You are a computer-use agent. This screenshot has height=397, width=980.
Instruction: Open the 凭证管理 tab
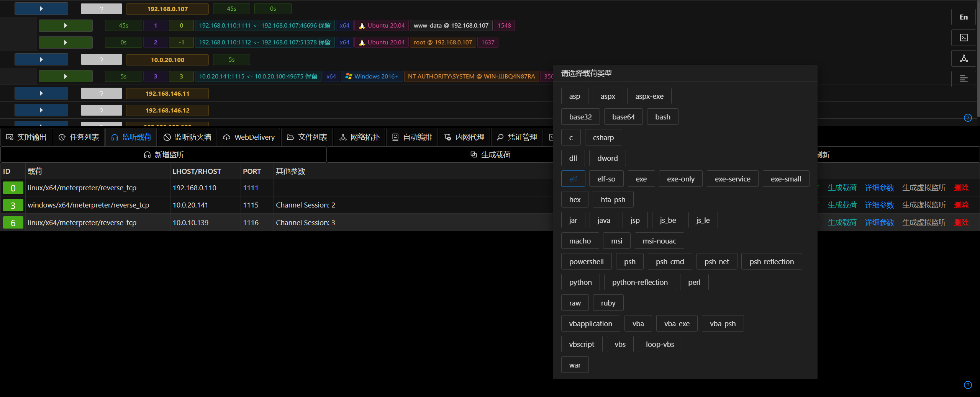517,137
